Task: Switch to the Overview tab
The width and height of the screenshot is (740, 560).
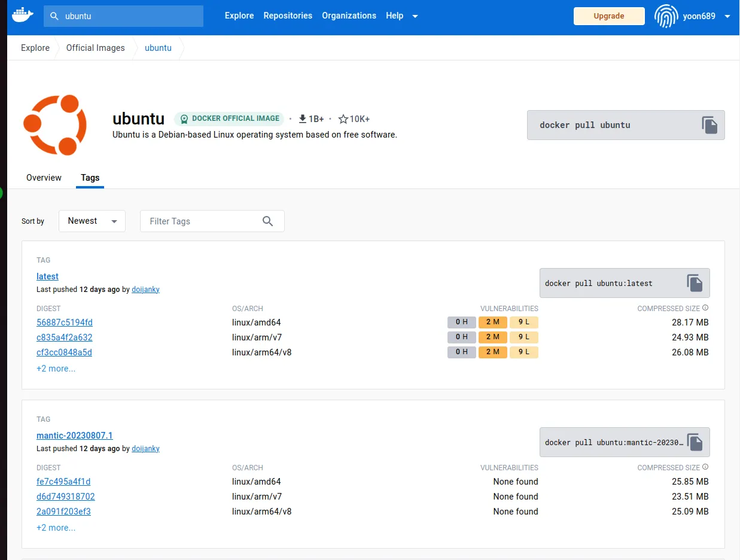Action: click(x=44, y=178)
